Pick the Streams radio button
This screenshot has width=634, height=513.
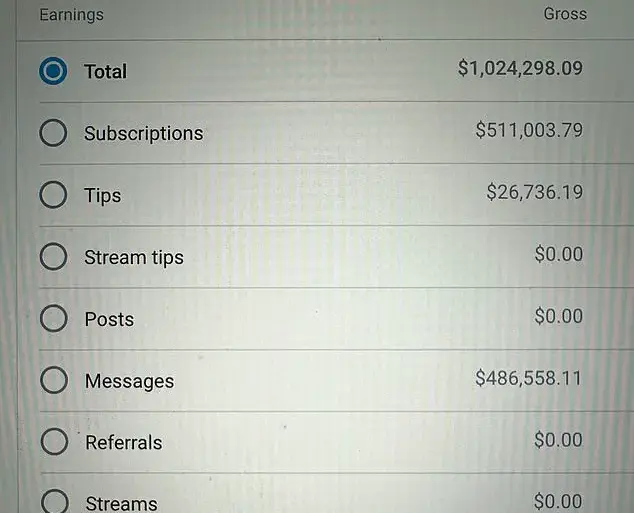pyautogui.click(x=54, y=502)
